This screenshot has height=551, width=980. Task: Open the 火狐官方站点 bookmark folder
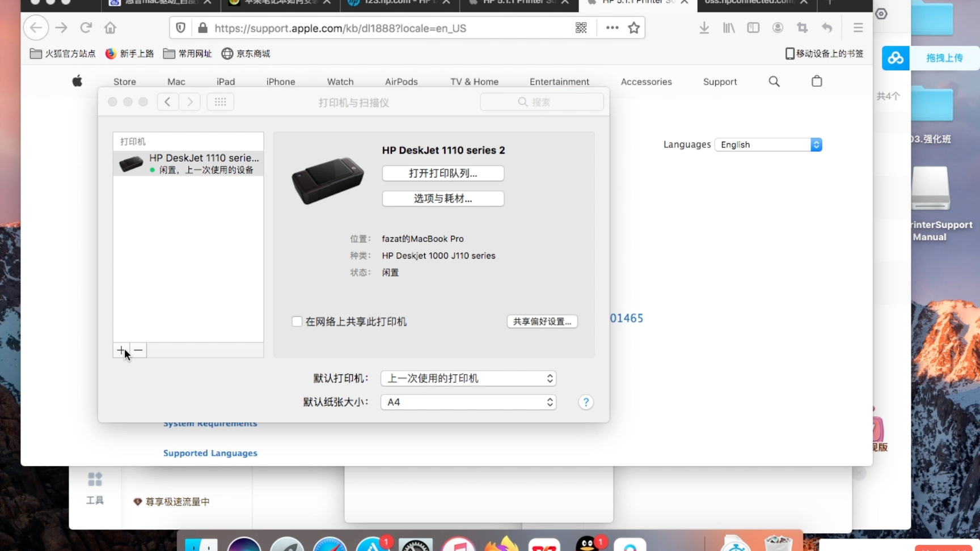pos(62,53)
